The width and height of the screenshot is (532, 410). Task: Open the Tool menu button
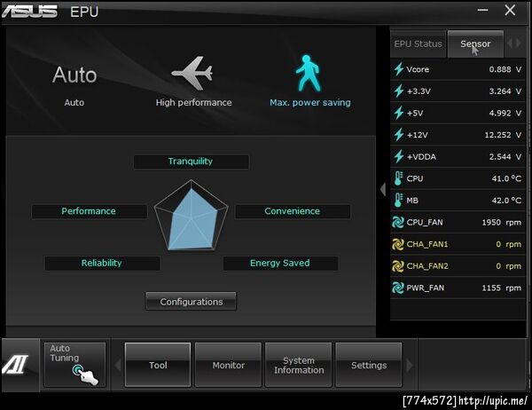[x=158, y=365]
